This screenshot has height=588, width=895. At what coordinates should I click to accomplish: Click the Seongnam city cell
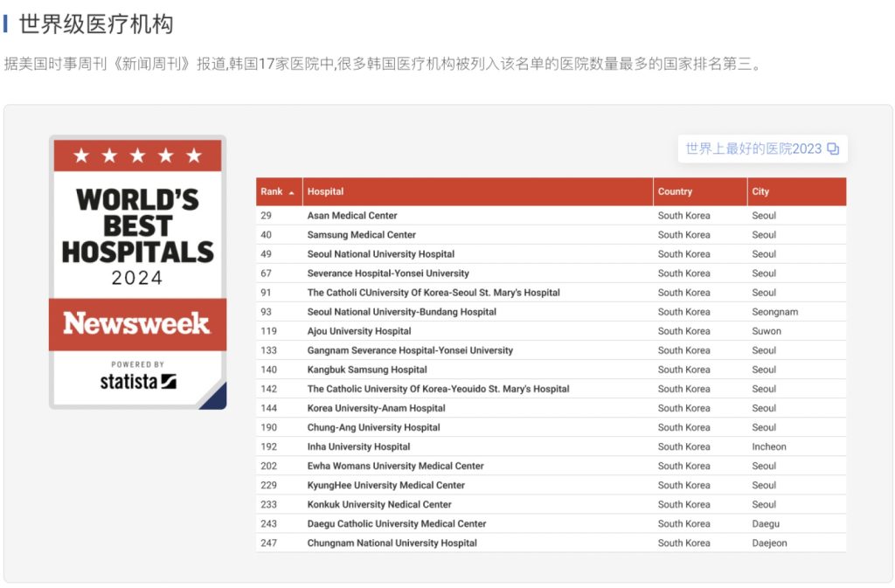(x=775, y=312)
